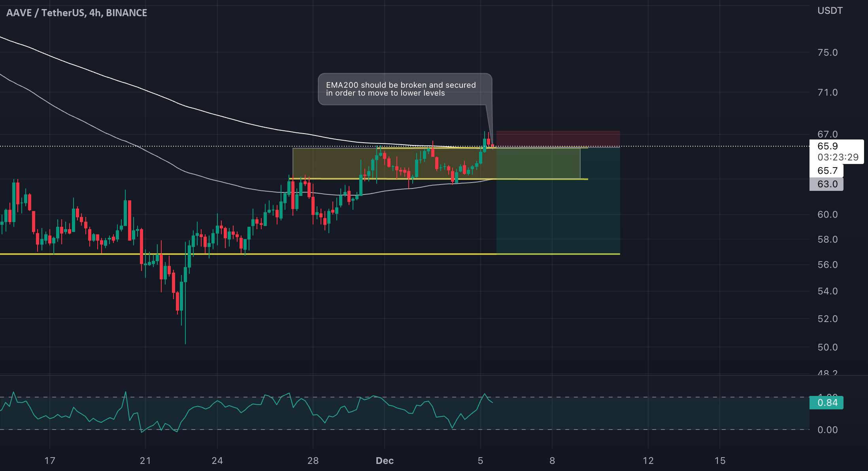Screen dimensions: 868x471
Task: Click the date label 21 on time axis
Action: click(145, 461)
